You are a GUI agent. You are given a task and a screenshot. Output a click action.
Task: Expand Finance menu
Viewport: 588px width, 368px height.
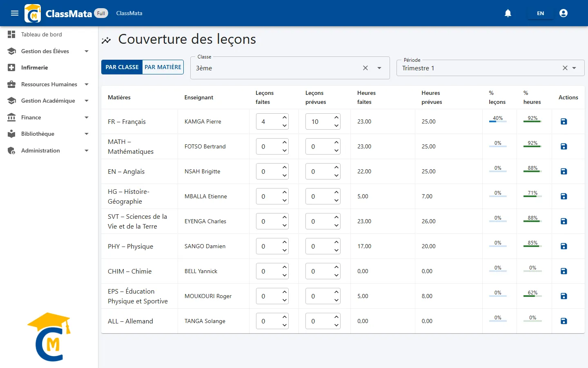click(x=49, y=117)
